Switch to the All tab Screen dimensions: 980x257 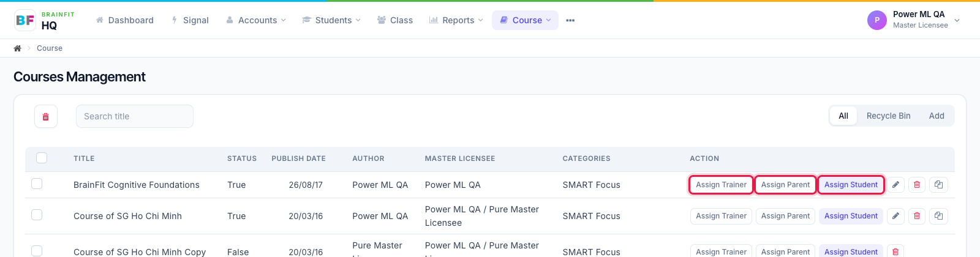point(843,116)
